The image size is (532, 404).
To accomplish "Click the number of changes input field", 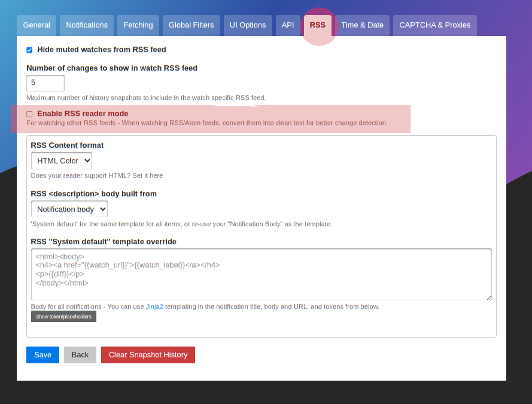I will pyautogui.click(x=45, y=83).
